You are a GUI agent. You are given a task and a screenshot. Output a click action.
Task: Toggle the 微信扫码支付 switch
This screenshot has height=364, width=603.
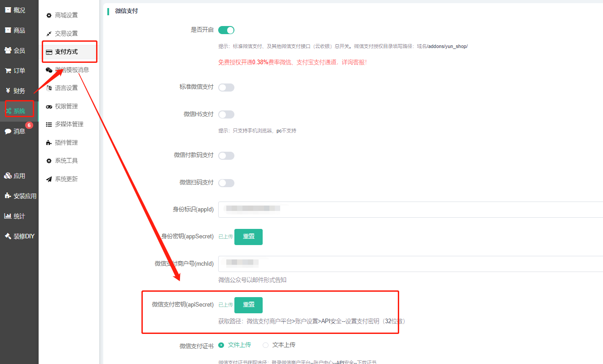tap(226, 183)
